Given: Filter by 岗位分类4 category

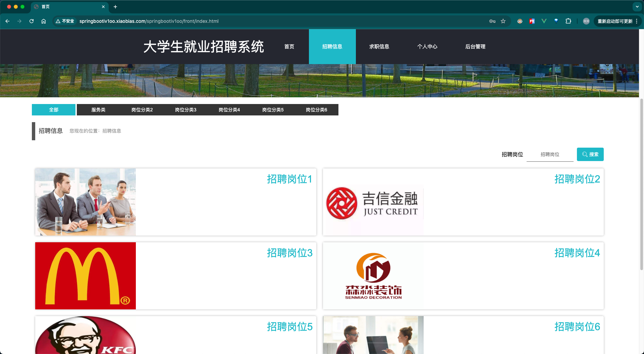Looking at the screenshot, I should pyautogui.click(x=229, y=110).
